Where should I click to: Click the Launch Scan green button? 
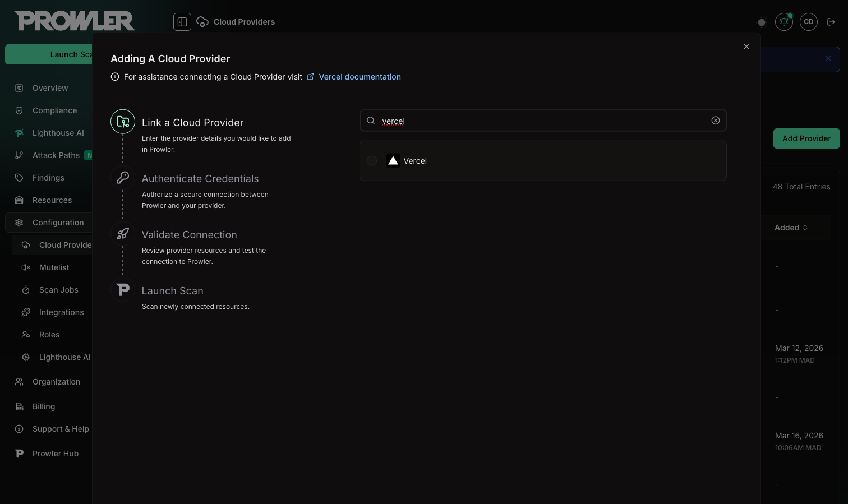pos(49,54)
